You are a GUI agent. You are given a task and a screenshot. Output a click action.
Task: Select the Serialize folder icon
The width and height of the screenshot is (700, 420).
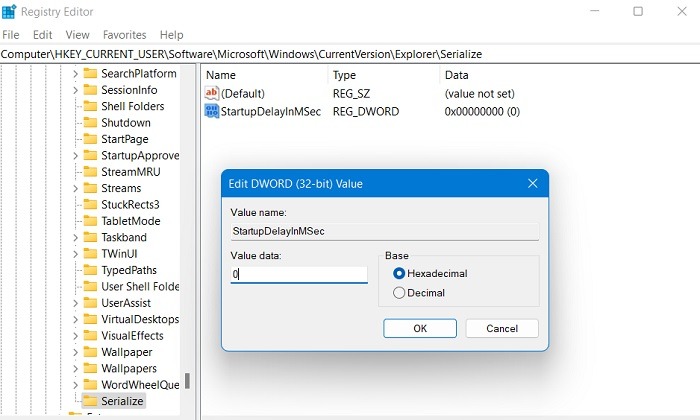(x=90, y=401)
